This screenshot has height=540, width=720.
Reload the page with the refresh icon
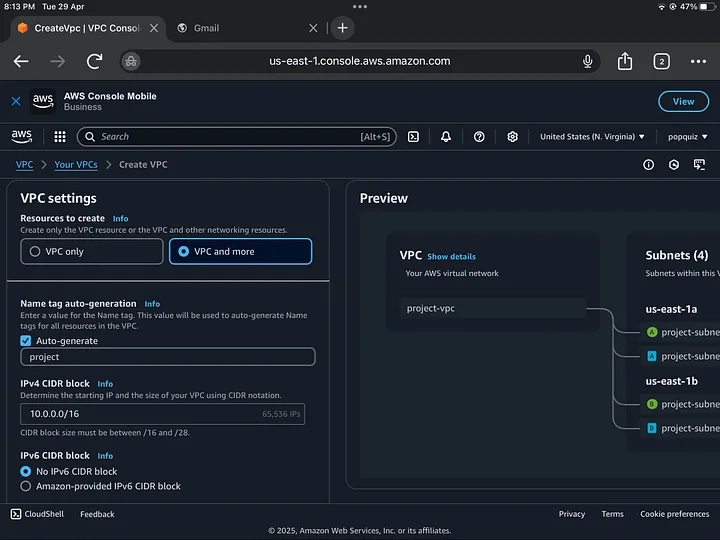(95, 61)
